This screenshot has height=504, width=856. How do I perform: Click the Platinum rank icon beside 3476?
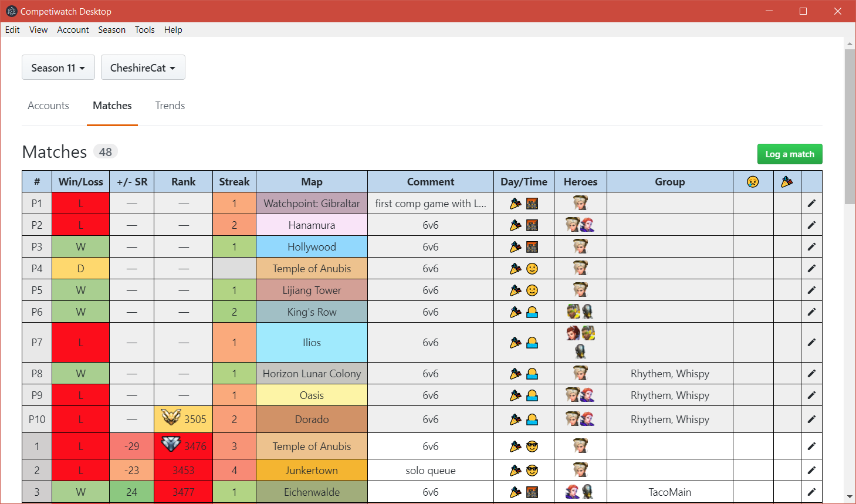click(171, 445)
